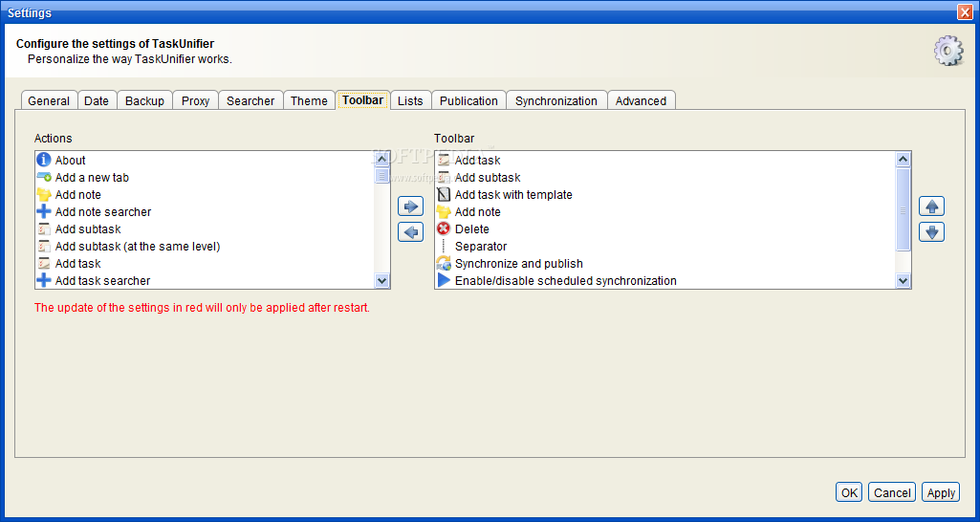Open the Backup tab
Viewport: 980px width, 522px height.
[144, 100]
